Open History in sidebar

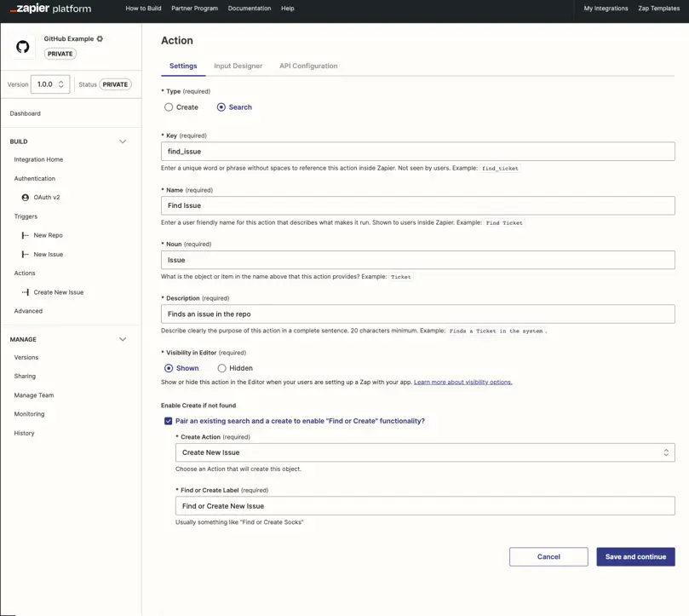point(24,433)
